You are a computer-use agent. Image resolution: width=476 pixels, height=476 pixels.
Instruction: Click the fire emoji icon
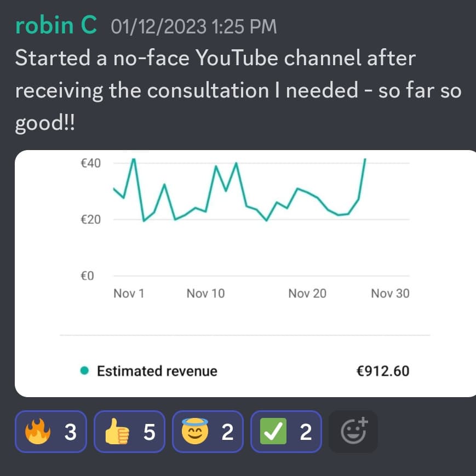point(38,431)
